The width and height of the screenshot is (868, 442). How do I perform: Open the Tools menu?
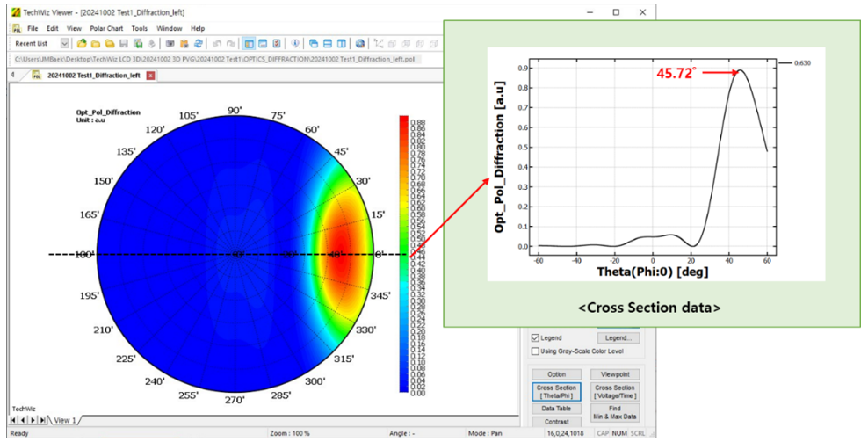140,28
